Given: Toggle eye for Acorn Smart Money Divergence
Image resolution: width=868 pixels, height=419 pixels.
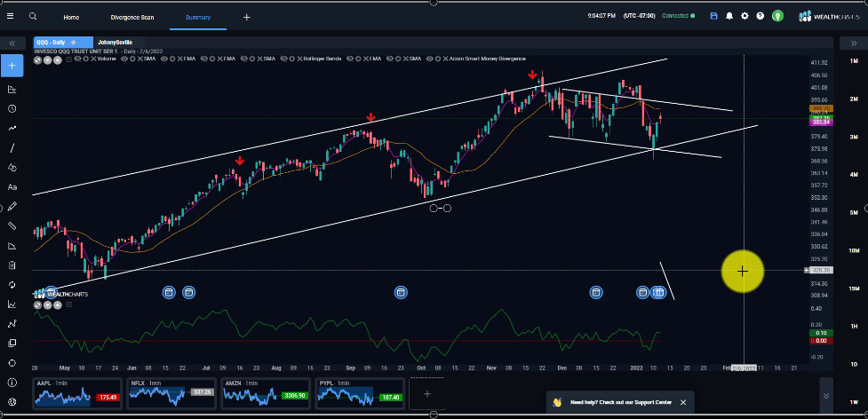Looking at the screenshot, I should 430,59.
